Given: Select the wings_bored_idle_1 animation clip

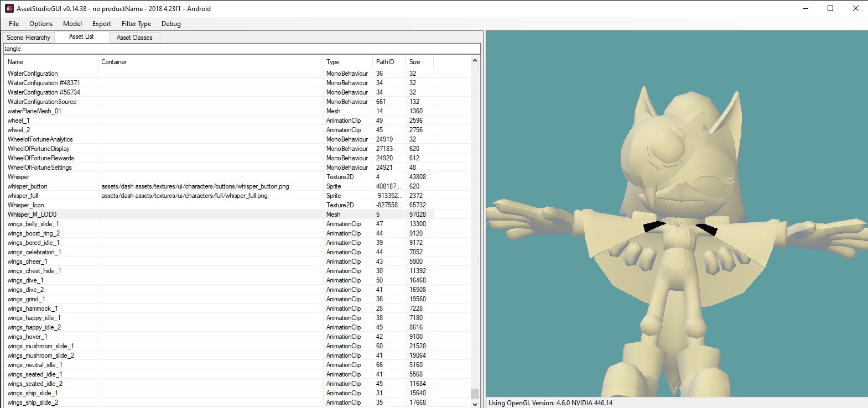Looking at the screenshot, I should [x=238, y=243].
